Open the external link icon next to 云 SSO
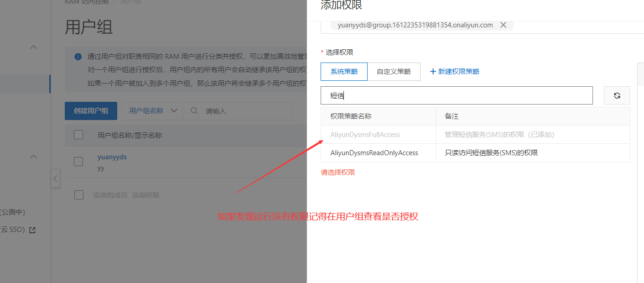Screen dimensions: 644x283 point(32,230)
